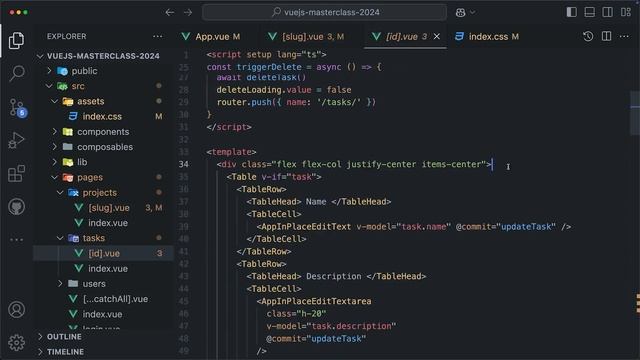The image size is (640, 360).
Task: Expand the components folder
Action: click(x=55, y=131)
